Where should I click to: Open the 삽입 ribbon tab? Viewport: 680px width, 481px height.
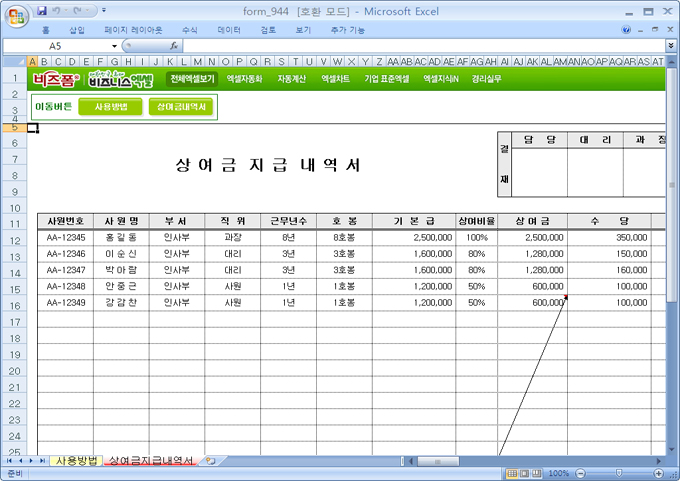pyautogui.click(x=77, y=30)
